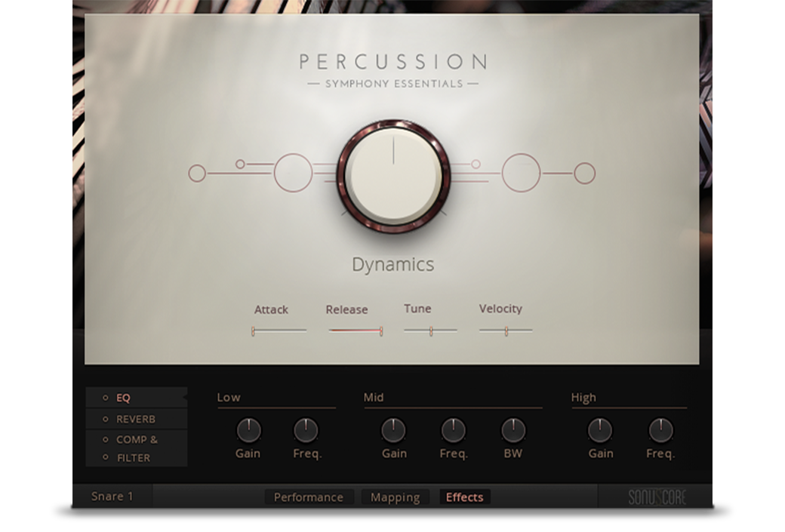Click the Low band heading
Viewport: 785px width, 532px height.
pyautogui.click(x=229, y=398)
